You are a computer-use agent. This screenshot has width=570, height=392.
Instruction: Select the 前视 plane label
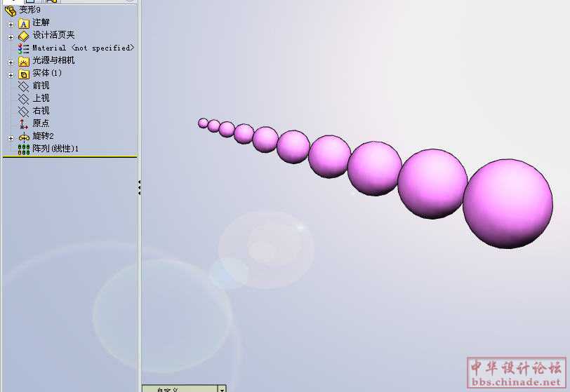click(x=41, y=86)
